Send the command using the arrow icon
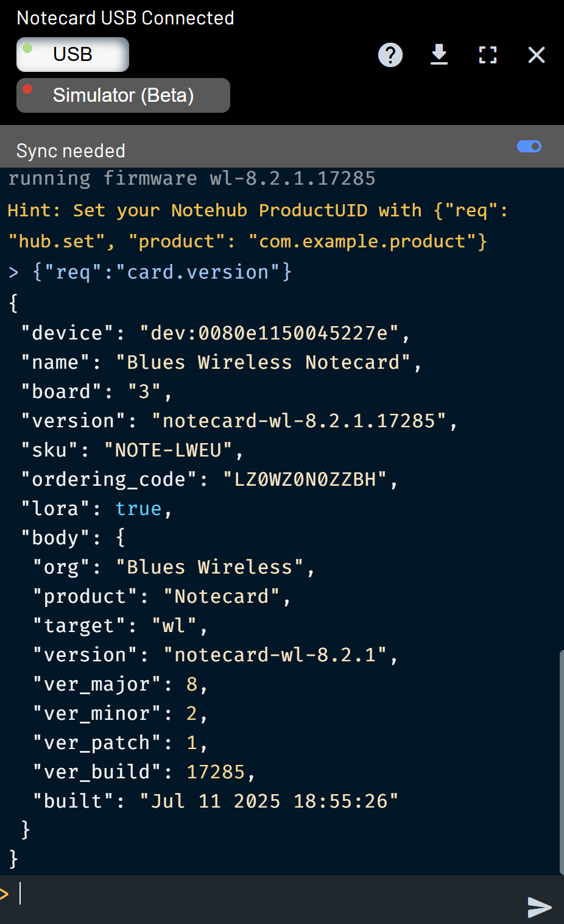 (539, 907)
